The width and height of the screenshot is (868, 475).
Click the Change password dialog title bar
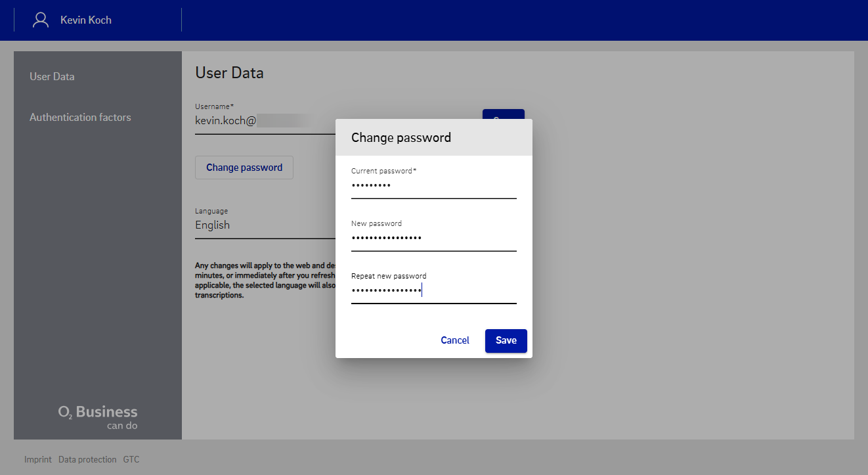pos(433,137)
